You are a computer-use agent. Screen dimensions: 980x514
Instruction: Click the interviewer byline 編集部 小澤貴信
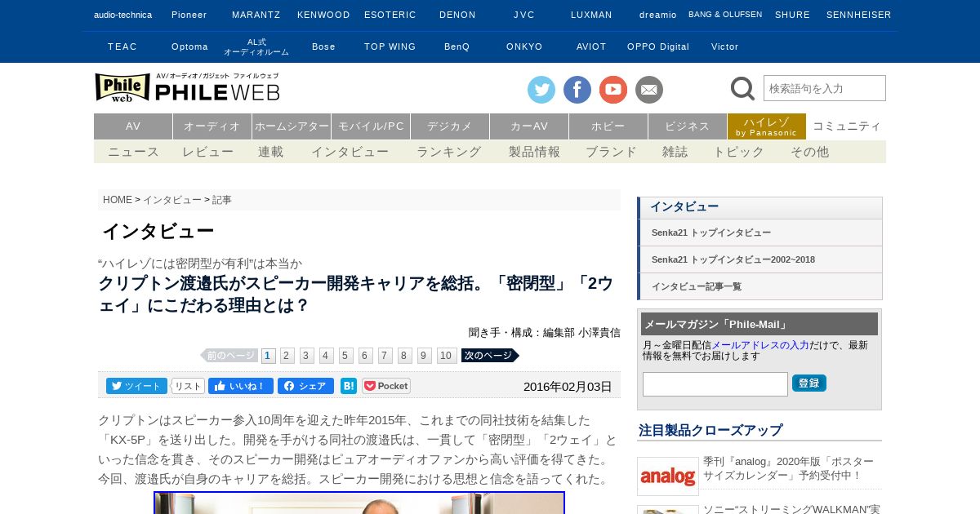point(581,333)
